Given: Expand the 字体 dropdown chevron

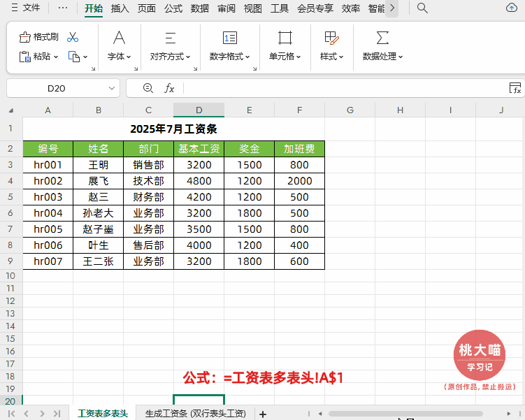Looking at the screenshot, I should 129,57.
